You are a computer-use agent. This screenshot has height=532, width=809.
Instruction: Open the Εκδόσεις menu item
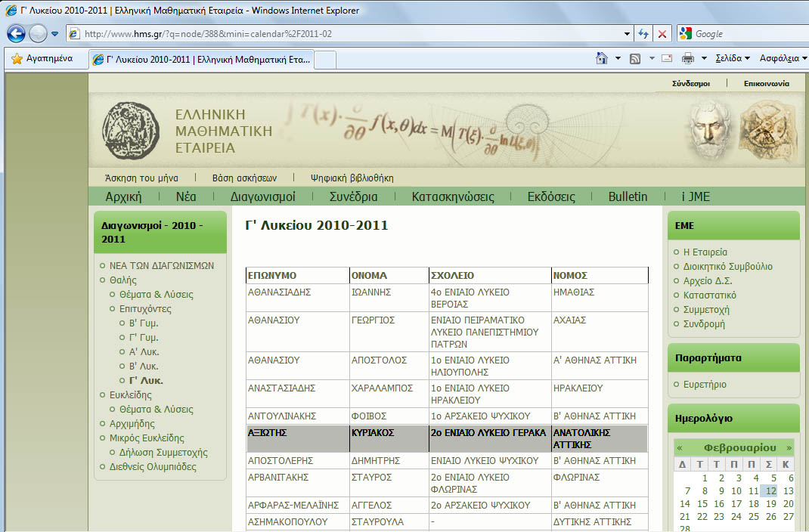[x=551, y=196]
